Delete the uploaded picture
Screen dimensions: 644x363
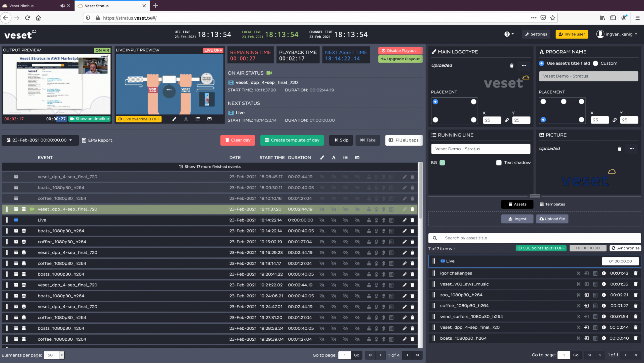click(x=619, y=149)
